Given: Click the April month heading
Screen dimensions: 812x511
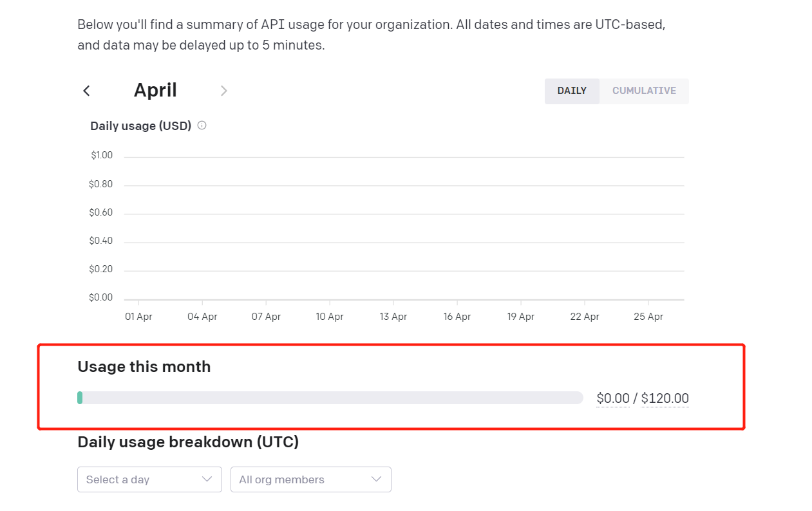Looking at the screenshot, I should tap(155, 90).
